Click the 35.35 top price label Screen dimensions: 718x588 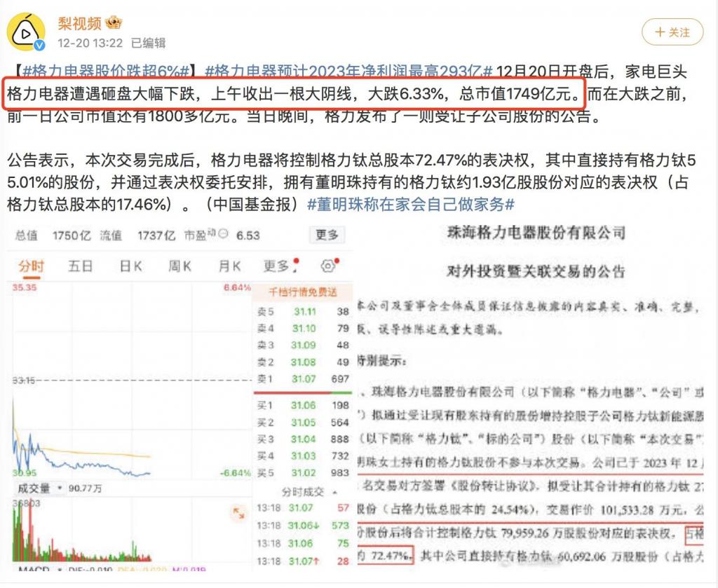(x=25, y=287)
